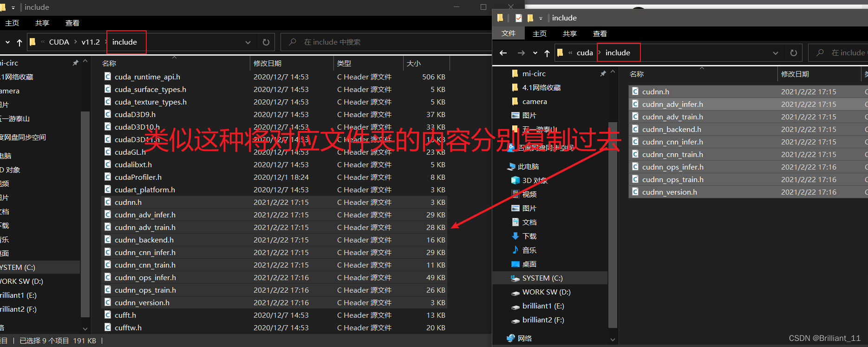Open 桌面 in right navigation pane
This screenshot has width=868, height=347.
tap(529, 264)
